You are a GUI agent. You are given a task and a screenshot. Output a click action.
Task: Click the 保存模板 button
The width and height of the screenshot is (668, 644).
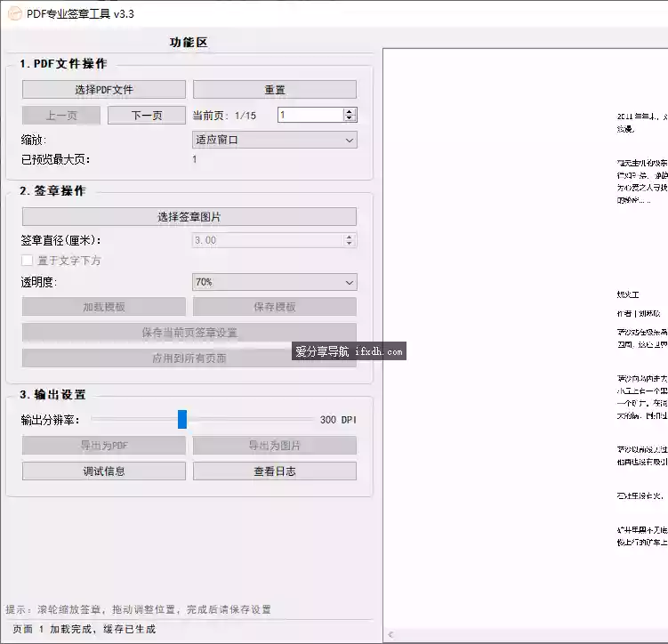pyautogui.click(x=275, y=307)
